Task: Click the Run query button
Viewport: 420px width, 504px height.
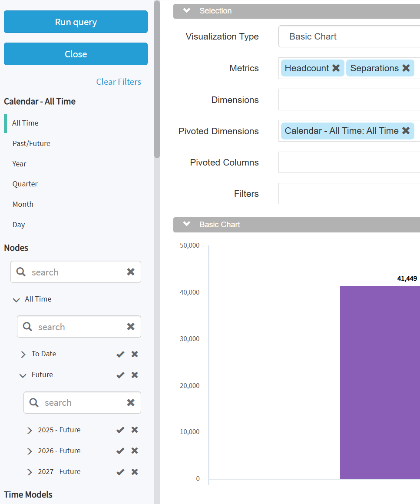Action: [76, 22]
